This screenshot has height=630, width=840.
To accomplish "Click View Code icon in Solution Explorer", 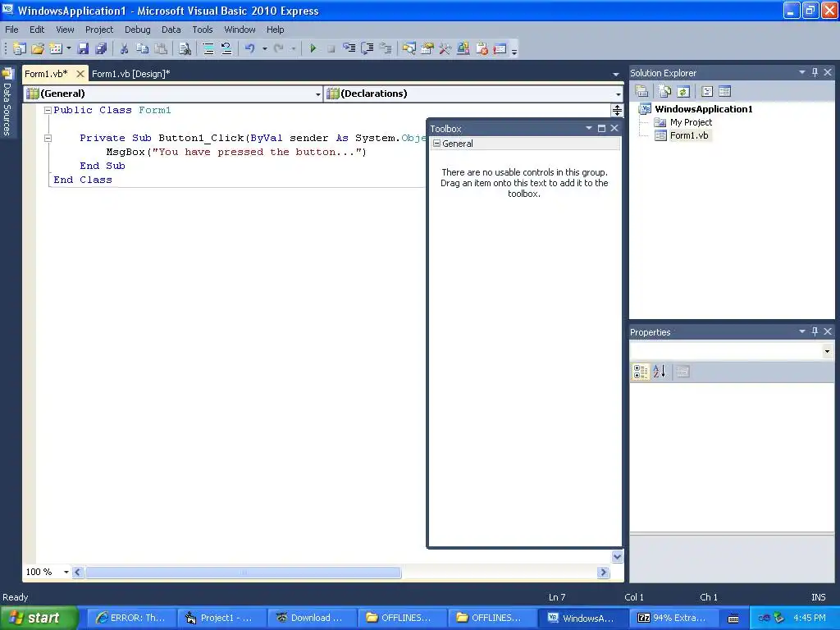I will 707,91.
